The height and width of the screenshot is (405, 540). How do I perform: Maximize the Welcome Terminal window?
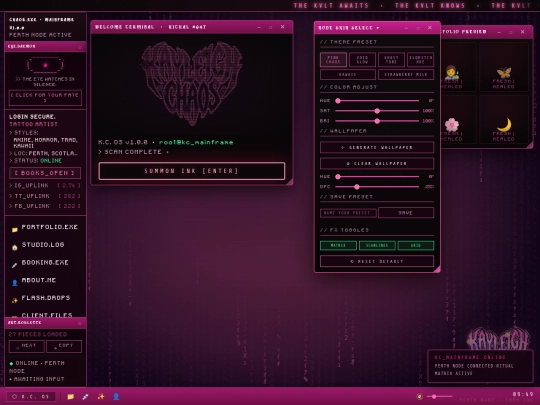pos(271,27)
